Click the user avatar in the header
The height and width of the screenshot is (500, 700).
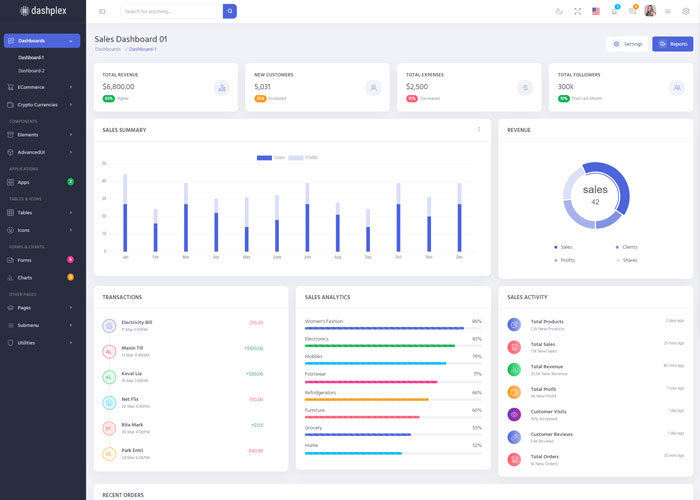[650, 11]
